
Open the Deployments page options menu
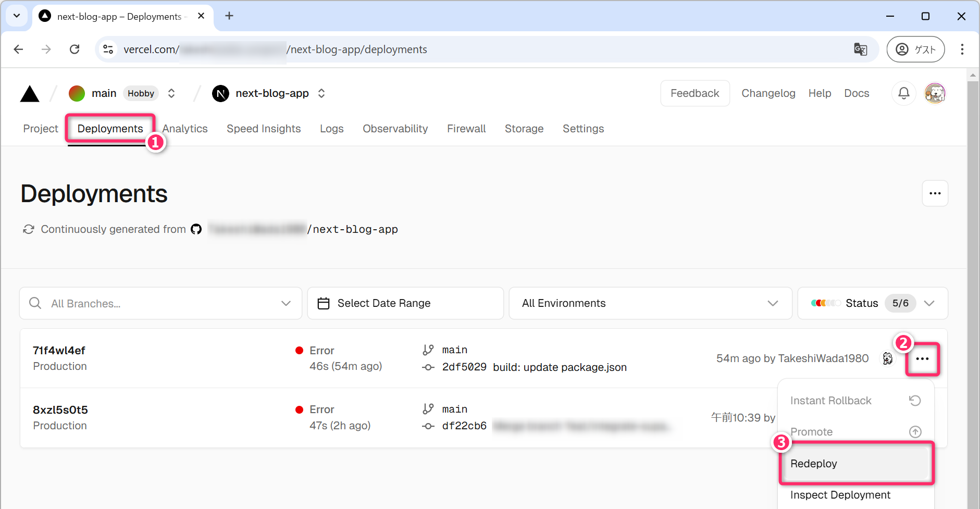click(935, 193)
